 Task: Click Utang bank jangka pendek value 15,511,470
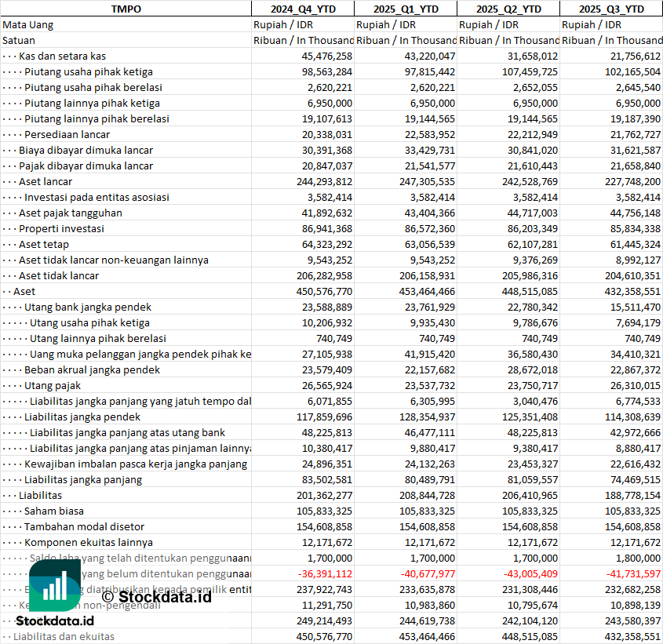635,307
